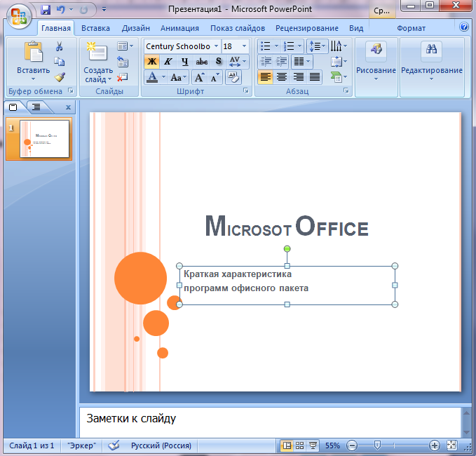Apply strikethrough formatting
Screen dimensions: 476x456
[202, 62]
